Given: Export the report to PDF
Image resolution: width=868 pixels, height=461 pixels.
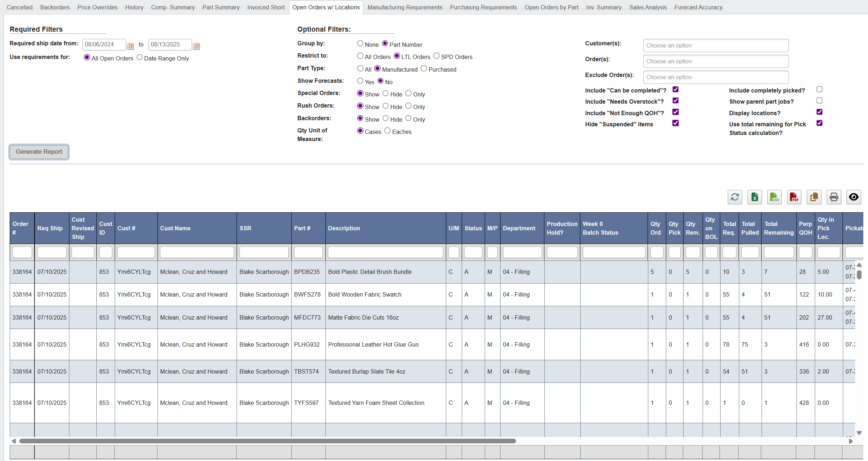Looking at the screenshot, I should click(x=794, y=197).
